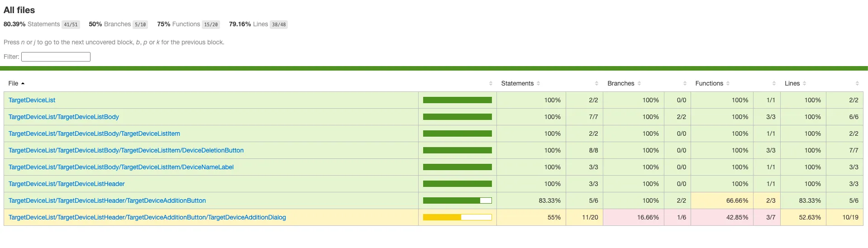Click sort icon beside Statements header
This screenshot has height=248, width=868.
[538, 84]
